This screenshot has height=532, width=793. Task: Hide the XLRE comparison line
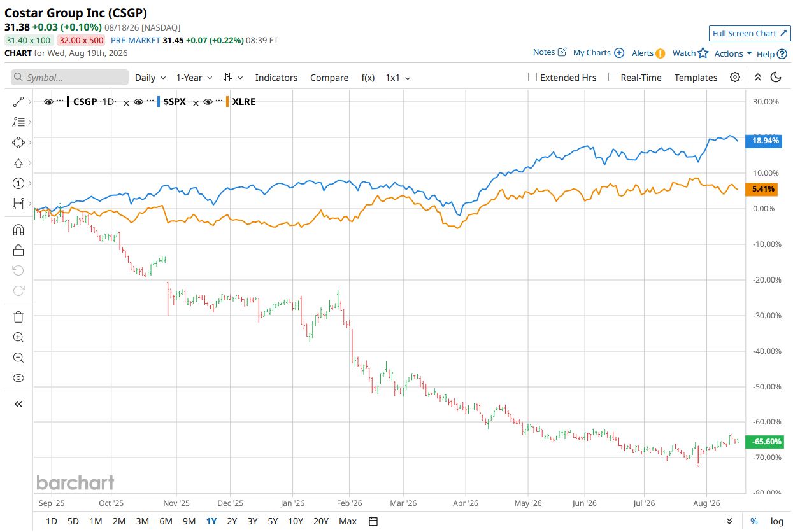tap(208, 102)
